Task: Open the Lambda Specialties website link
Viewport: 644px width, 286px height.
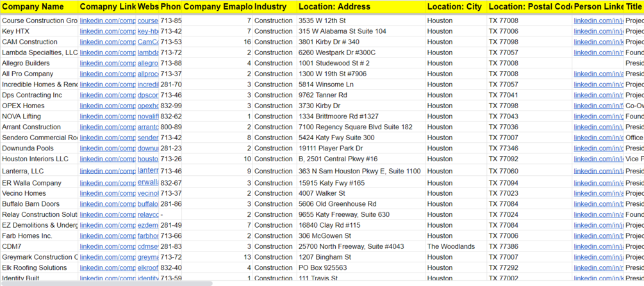Action: (x=148, y=52)
